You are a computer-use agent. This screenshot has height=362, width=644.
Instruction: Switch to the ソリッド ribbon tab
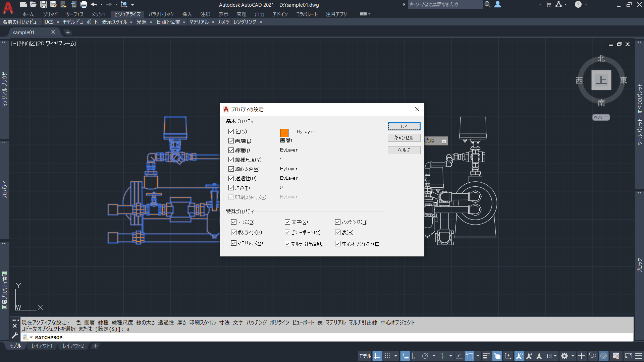tap(50, 14)
